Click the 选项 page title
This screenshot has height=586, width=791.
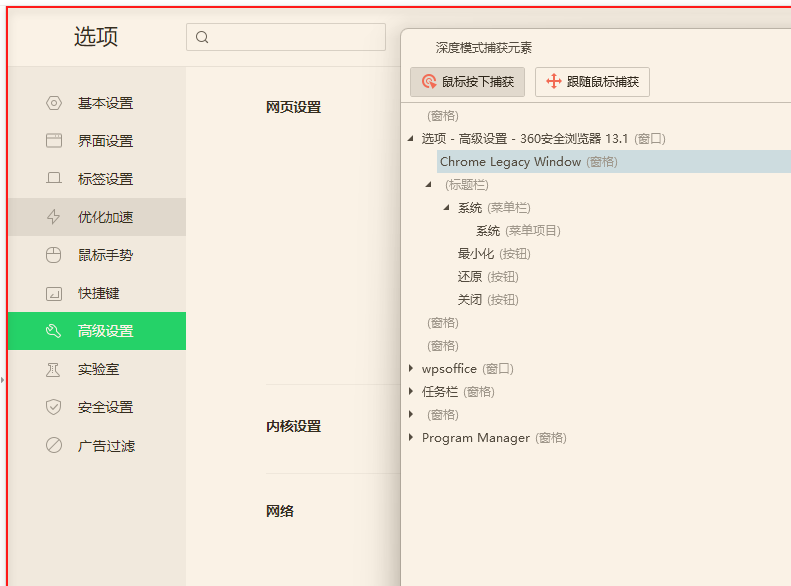pyautogui.click(x=96, y=36)
